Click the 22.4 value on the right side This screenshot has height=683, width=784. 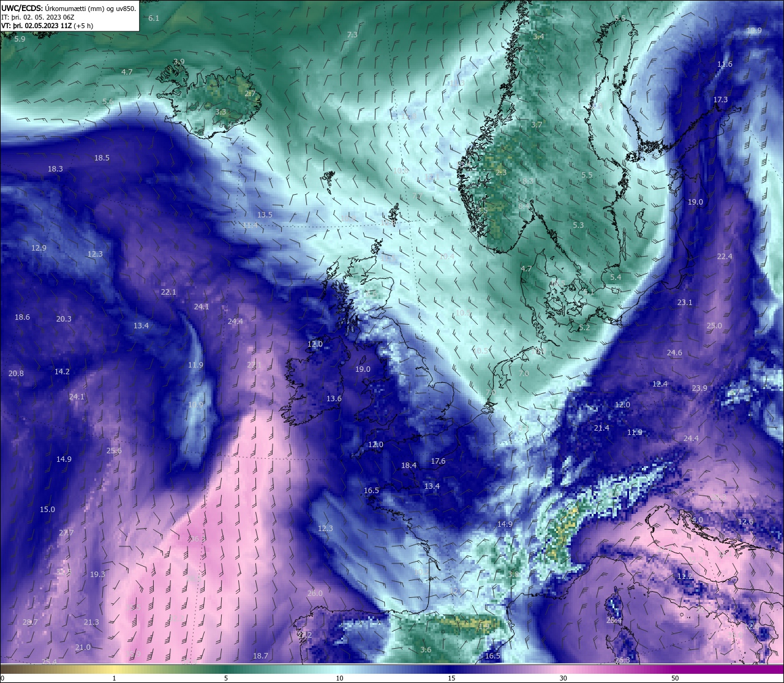coord(725,256)
